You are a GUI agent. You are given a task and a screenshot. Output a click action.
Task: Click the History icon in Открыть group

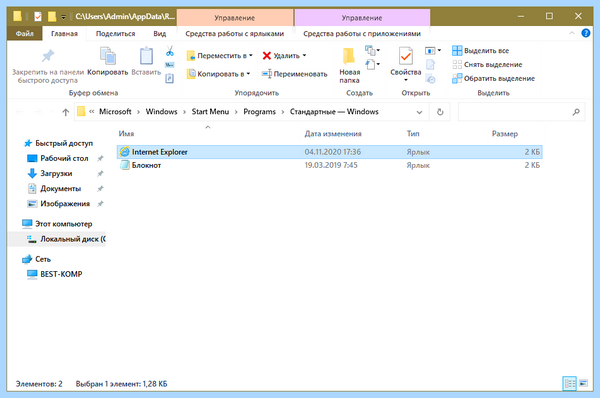click(431, 79)
